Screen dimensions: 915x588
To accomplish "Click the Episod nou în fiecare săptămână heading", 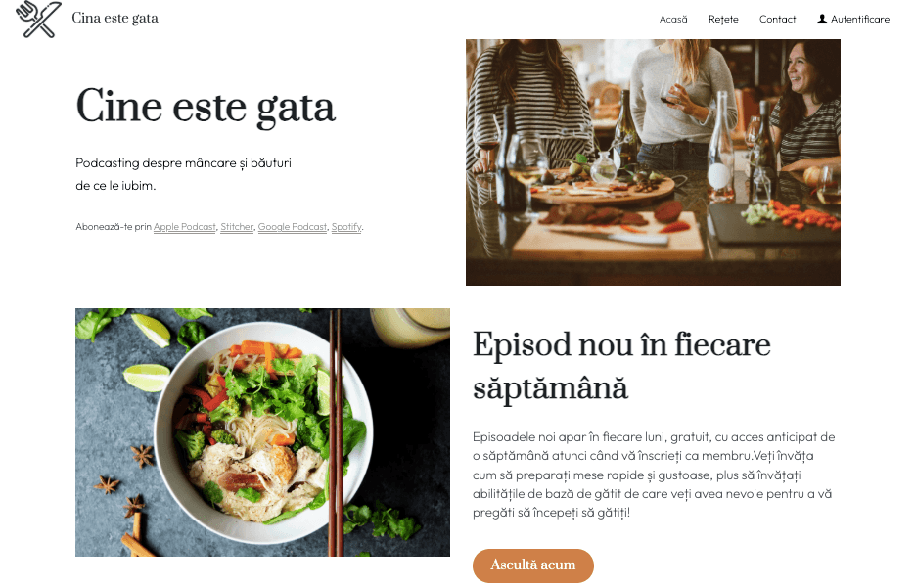I will click(621, 366).
